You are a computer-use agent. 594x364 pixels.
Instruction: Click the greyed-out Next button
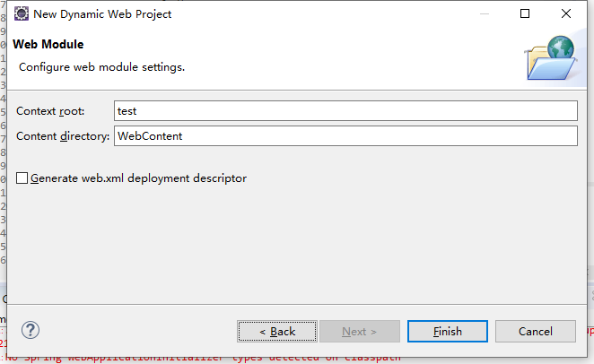pyautogui.click(x=360, y=332)
